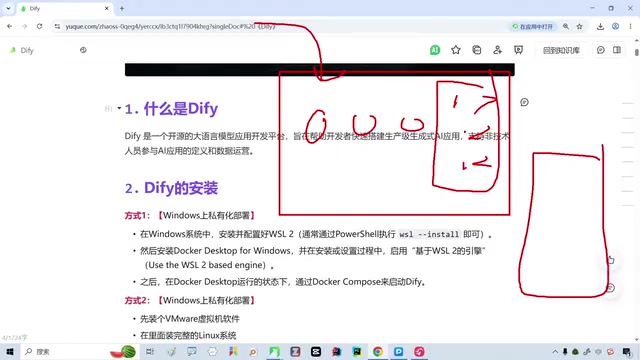Close the Dify browser tab
The width and height of the screenshot is (640, 360).
point(107,8)
